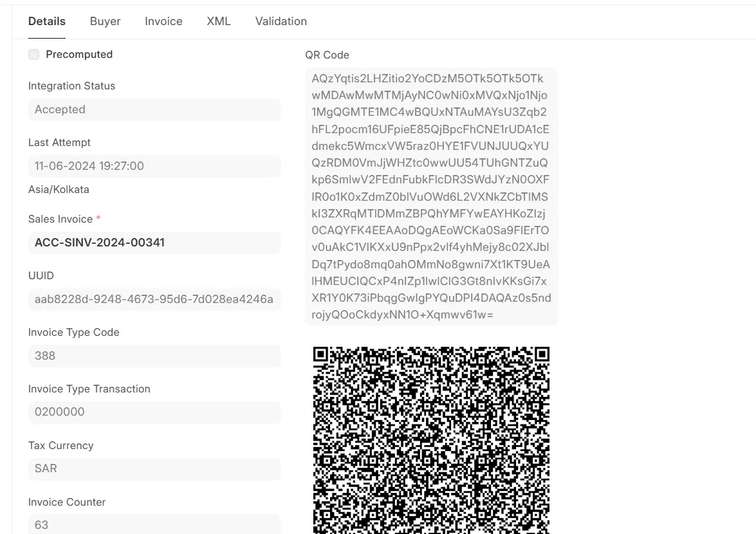The width and height of the screenshot is (756, 534).
Task: Click the Last Attempt label
Action: (x=59, y=143)
